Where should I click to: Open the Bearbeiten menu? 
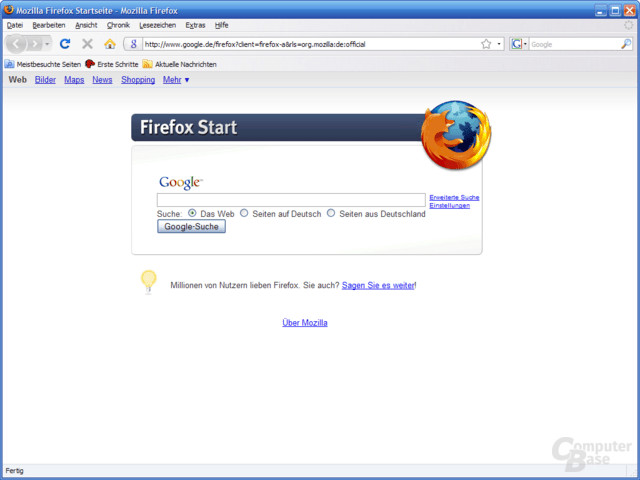[49, 25]
